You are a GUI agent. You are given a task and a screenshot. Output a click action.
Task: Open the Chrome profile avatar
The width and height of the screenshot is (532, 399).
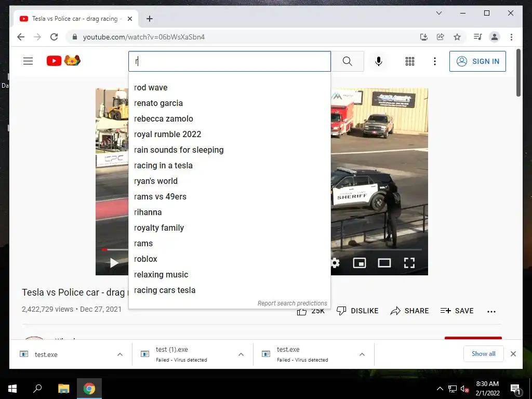(x=495, y=37)
